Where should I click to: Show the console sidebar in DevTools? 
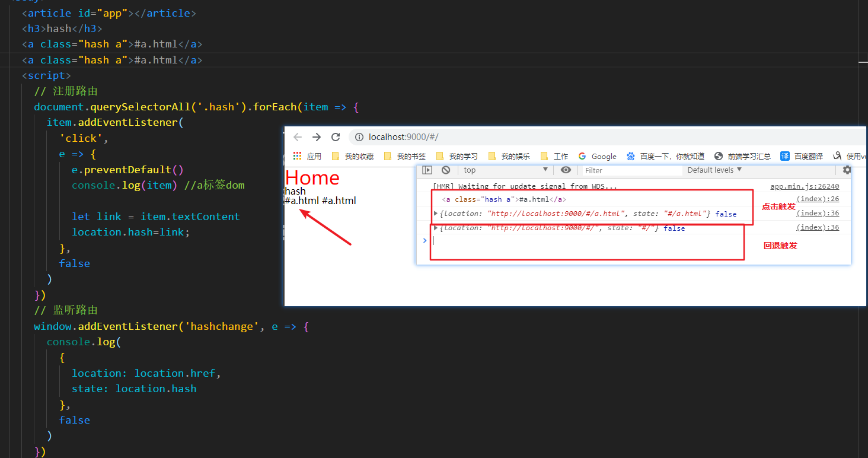point(427,170)
